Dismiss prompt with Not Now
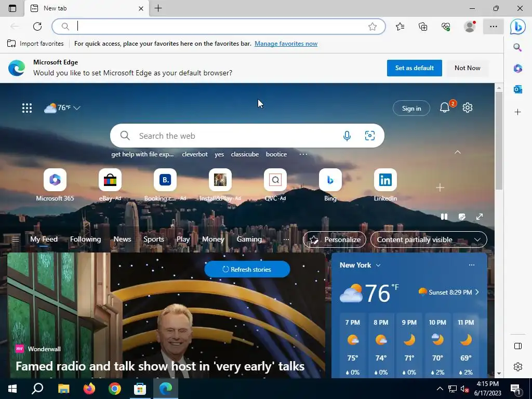The image size is (532, 399). pos(467,68)
